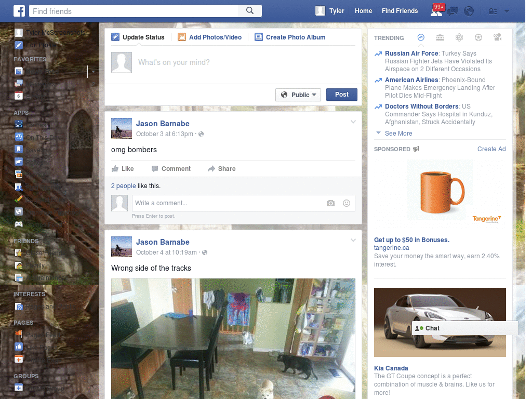The image size is (532, 399).
Task: Click the Close Friends star icon
Action: pos(19,253)
